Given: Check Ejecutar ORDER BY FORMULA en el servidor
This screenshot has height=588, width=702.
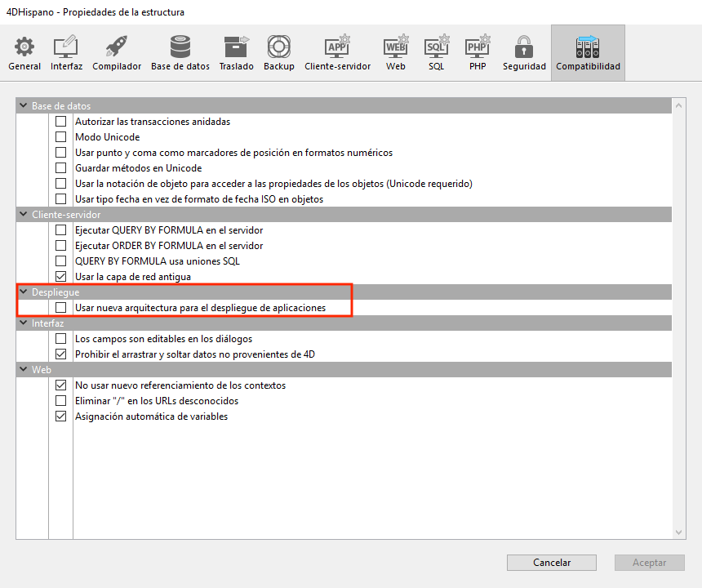Looking at the screenshot, I should pos(61,246).
